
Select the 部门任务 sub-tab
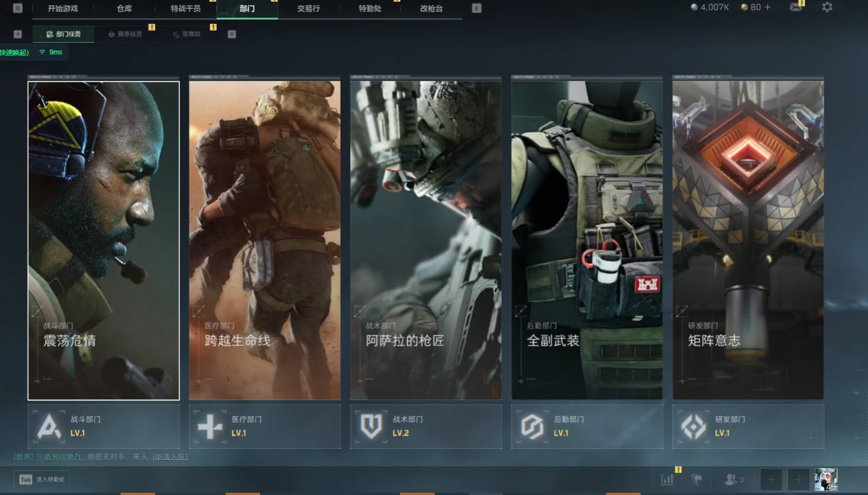pyautogui.click(x=63, y=34)
